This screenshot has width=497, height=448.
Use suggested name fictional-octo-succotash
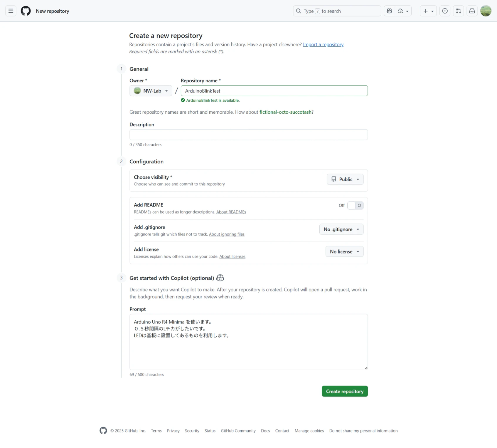pos(285,112)
